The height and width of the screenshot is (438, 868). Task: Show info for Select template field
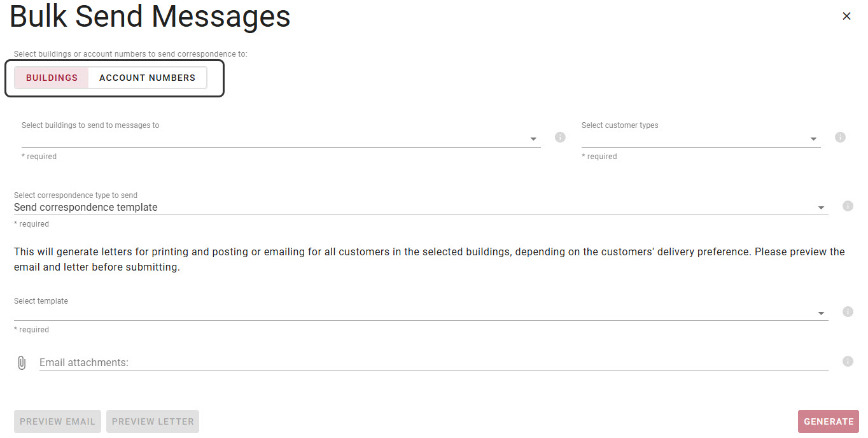(848, 311)
